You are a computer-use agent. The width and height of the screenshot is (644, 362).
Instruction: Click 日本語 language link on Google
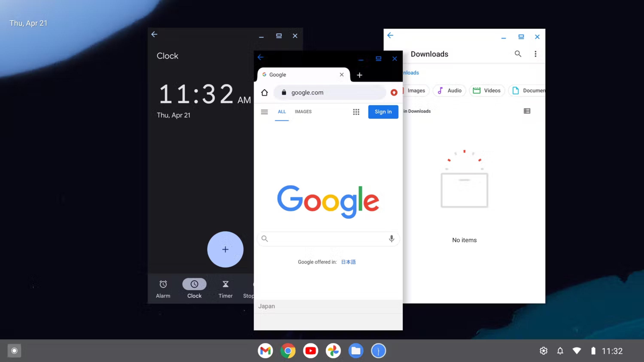[348, 262]
